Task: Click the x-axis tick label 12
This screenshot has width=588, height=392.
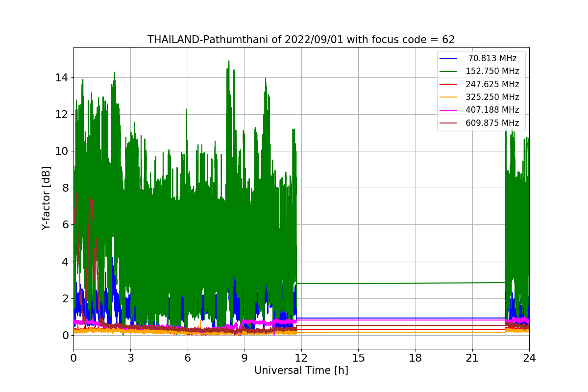Action: pos(301,358)
